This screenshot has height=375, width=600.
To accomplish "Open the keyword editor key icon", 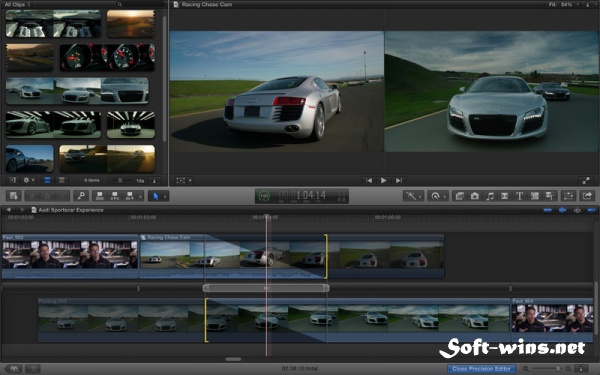I will pyautogui.click(x=81, y=196).
